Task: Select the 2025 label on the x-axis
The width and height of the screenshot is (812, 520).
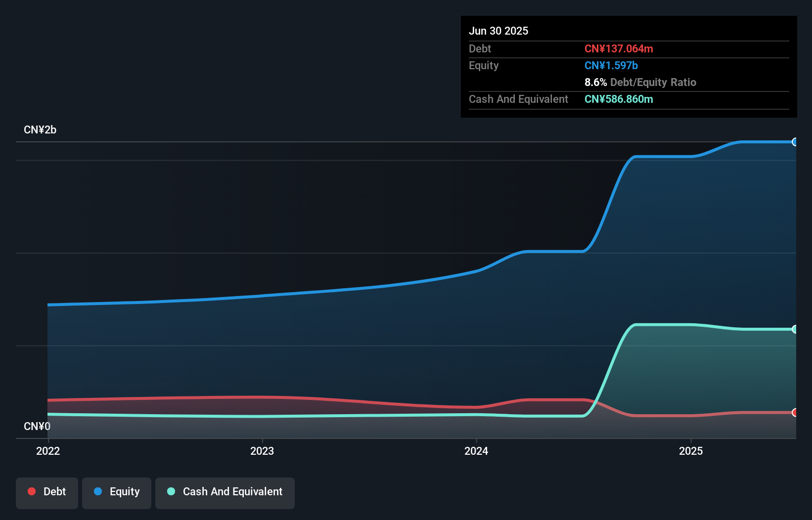Action: 691,451
